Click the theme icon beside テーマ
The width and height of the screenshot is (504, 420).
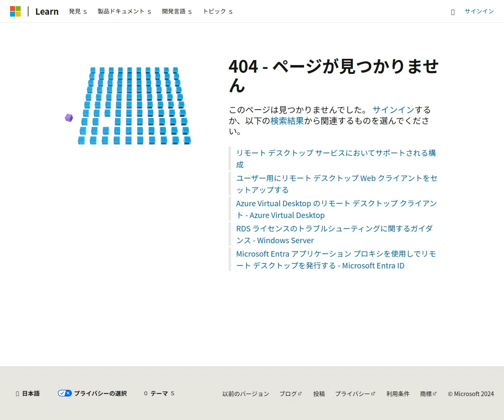146,394
